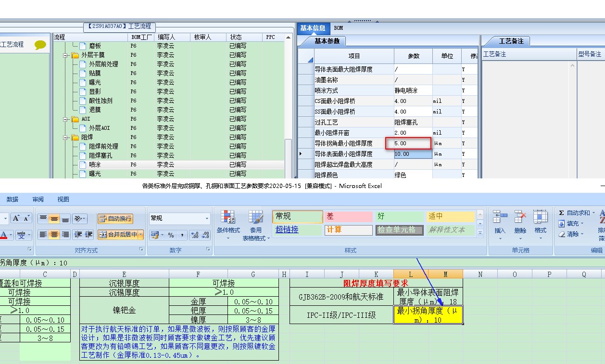The height and width of the screenshot is (364, 605).
Task: Switch to the 数据 ribbon tab
Action: 13,200
